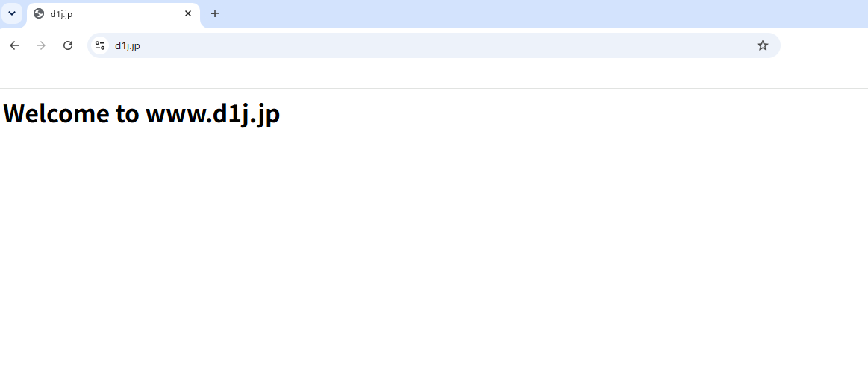Click the d1j.jp URL text in the address bar
Screen dimensions: 868x375
point(128,46)
